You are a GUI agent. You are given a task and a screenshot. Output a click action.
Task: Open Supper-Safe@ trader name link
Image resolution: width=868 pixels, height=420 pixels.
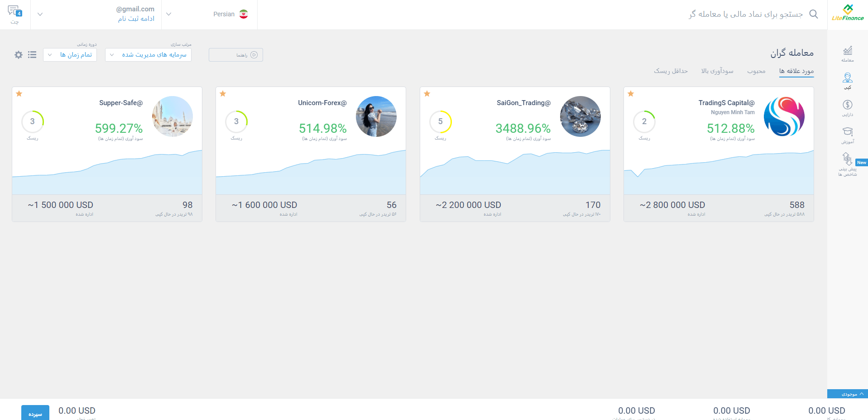click(121, 103)
